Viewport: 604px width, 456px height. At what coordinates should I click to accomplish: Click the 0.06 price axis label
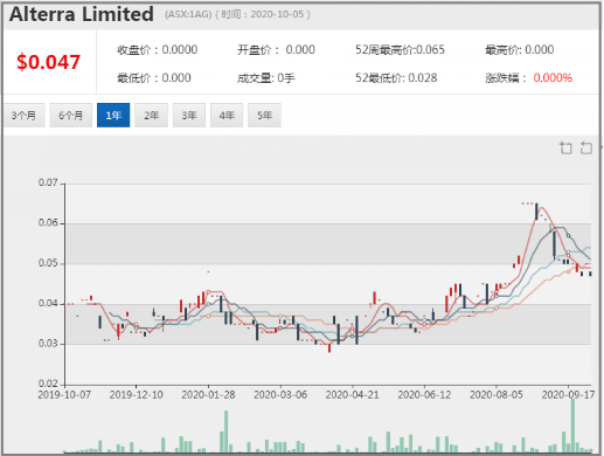(48, 223)
